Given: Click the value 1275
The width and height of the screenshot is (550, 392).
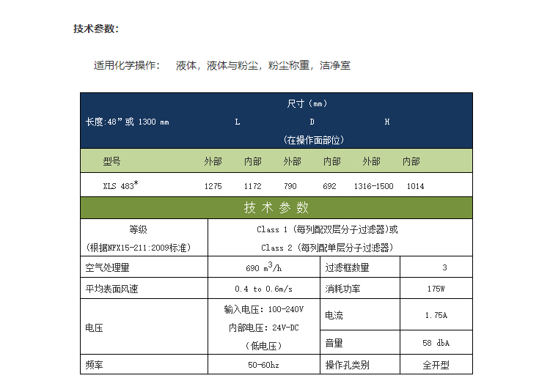Looking at the screenshot, I should click(213, 186).
